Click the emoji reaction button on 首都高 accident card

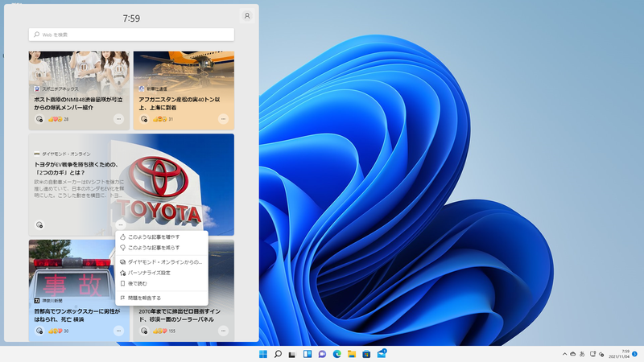pos(39,331)
